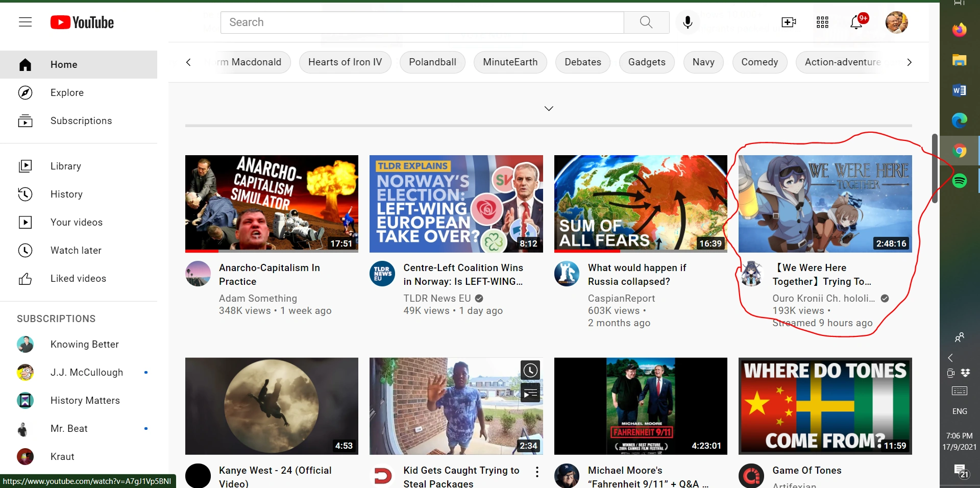Toggle Add to Queue on the package thief video
Screen dimensions: 980x488
click(x=530, y=393)
